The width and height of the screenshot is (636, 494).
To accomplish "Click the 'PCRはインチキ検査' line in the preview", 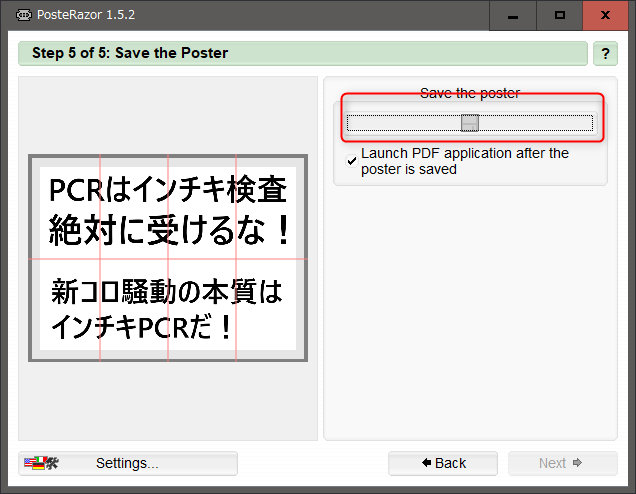I will [x=168, y=188].
